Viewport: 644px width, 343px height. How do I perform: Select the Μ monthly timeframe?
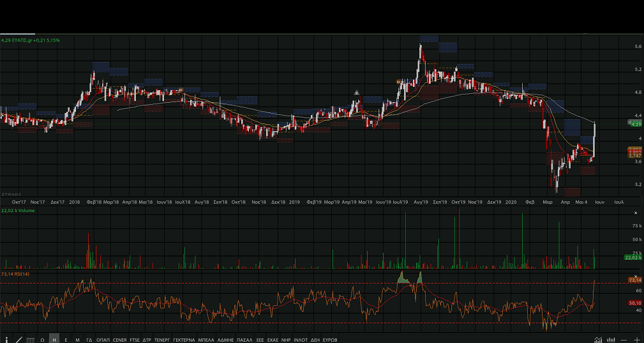(x=77, y=340)
